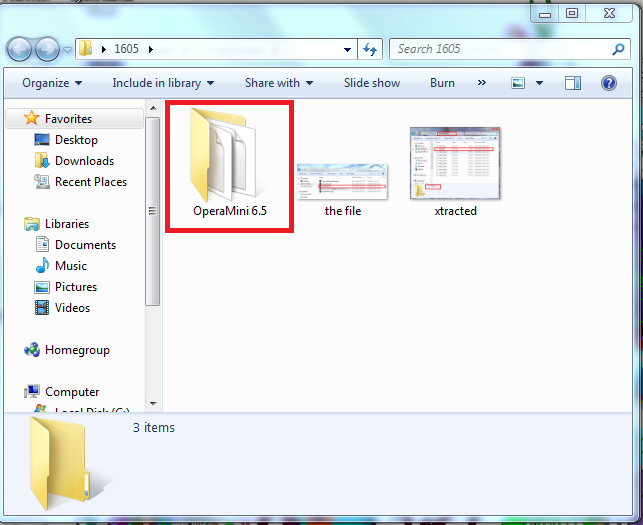643x525 pixels.
Task: Select Libraries in the navigation pane
Action: click(67, 224)
